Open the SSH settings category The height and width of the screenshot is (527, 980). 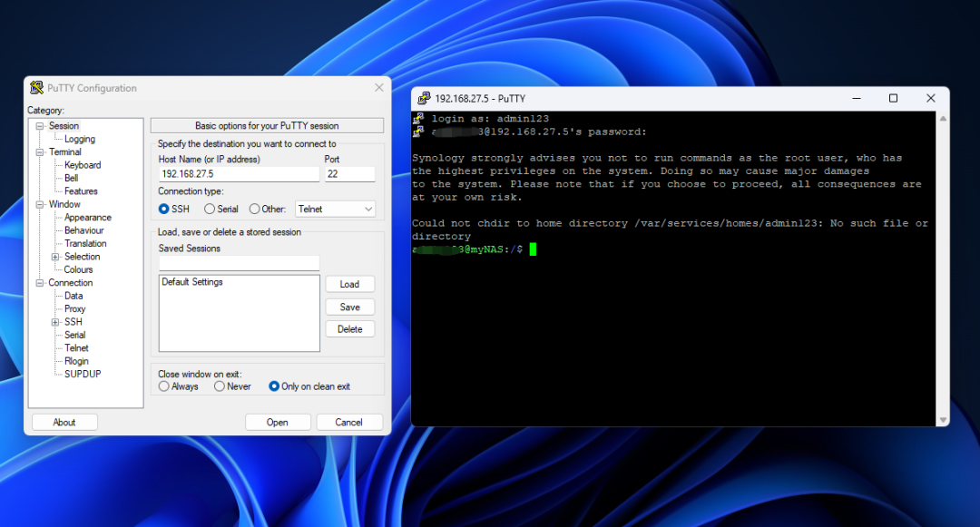pyautogui.click(x=73, y=322)
